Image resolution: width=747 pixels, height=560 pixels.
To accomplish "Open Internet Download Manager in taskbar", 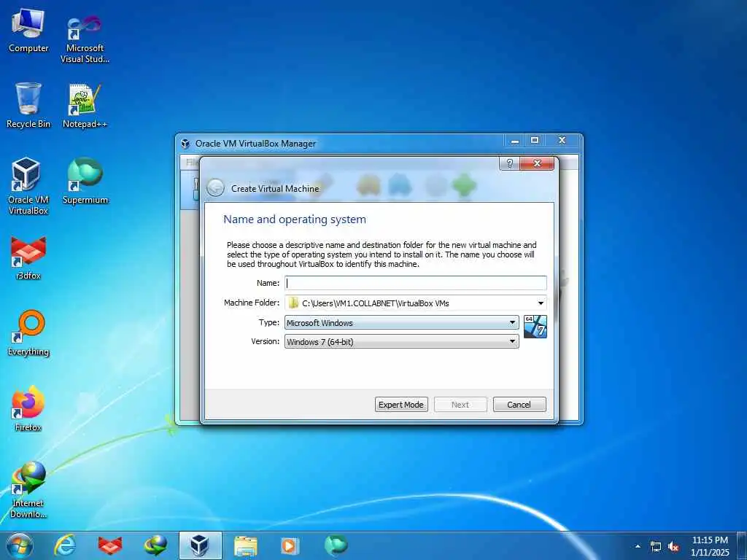I will click(x=155, y=545).
